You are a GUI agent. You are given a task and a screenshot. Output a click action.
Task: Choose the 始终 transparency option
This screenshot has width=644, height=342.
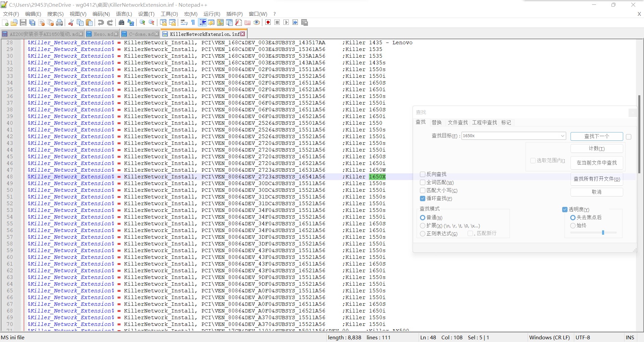click(x=573, y=225)
